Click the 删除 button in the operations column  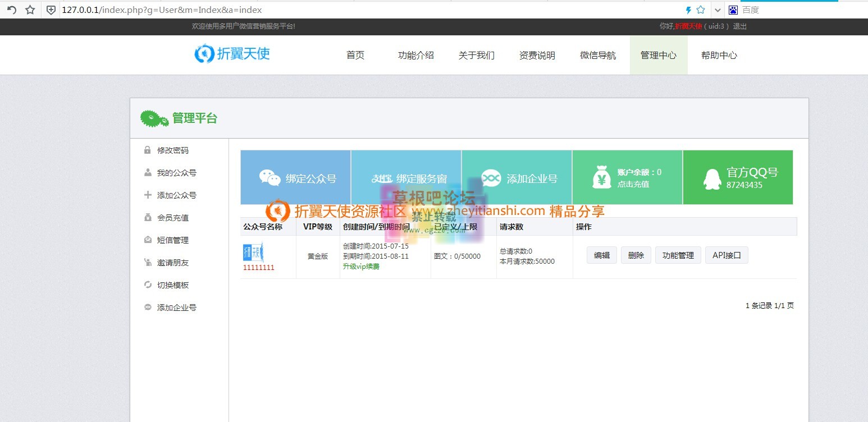(x=636, y=255)
